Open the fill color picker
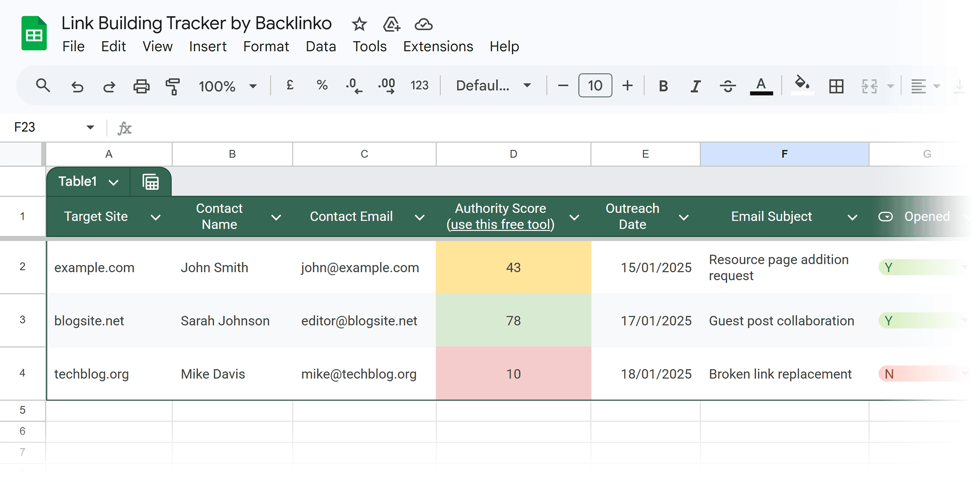Image resolution: width=980 pixels, height=482 pixels. (x=802, y=86)
